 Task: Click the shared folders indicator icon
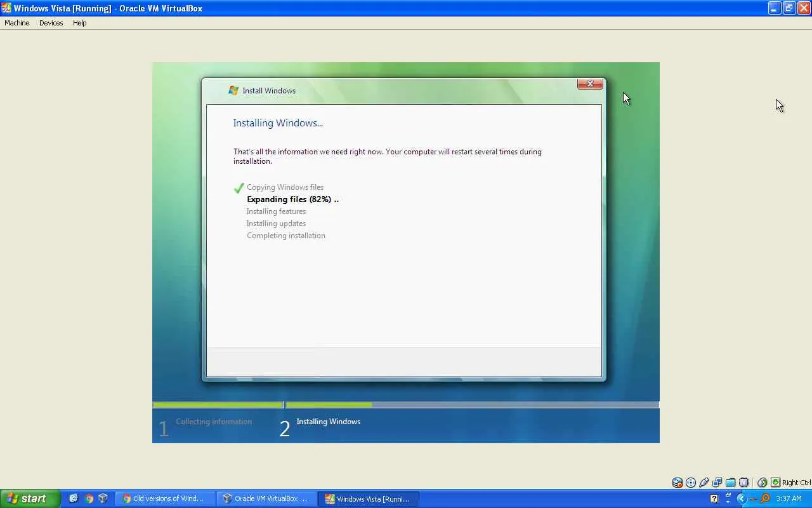[731, 483]
